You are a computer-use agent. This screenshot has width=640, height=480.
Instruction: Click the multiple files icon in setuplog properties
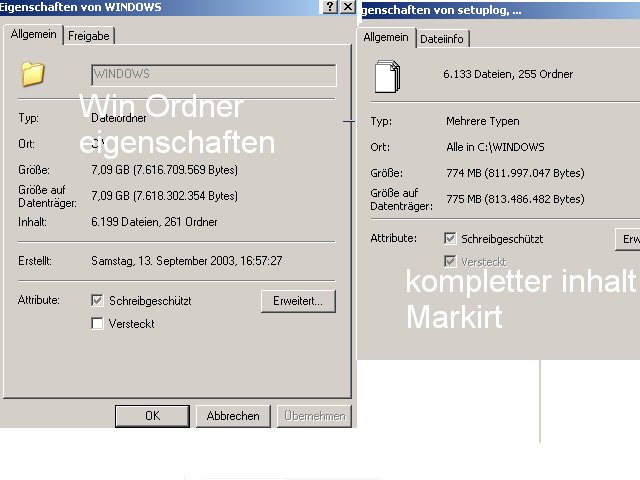387,76
